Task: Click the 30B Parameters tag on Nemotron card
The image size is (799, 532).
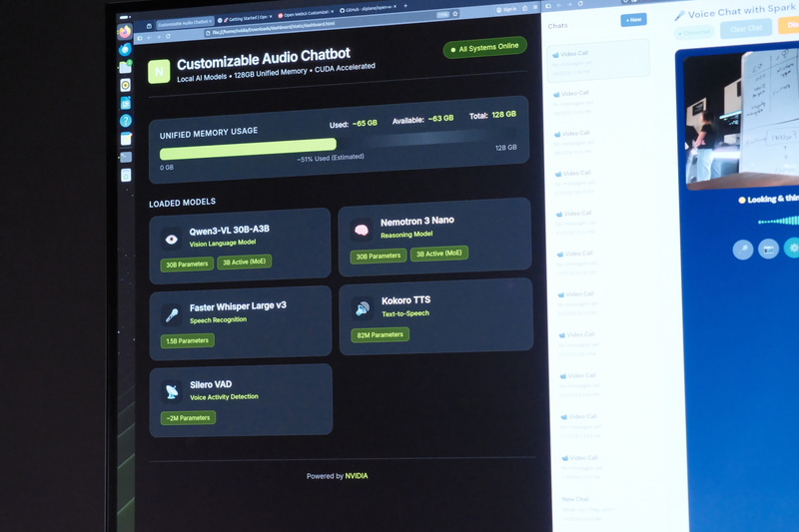Action: (379, 256)
